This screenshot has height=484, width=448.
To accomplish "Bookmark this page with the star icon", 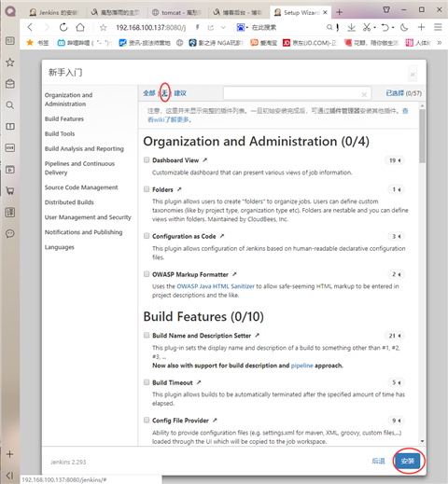I will click(x=104, y=28).
